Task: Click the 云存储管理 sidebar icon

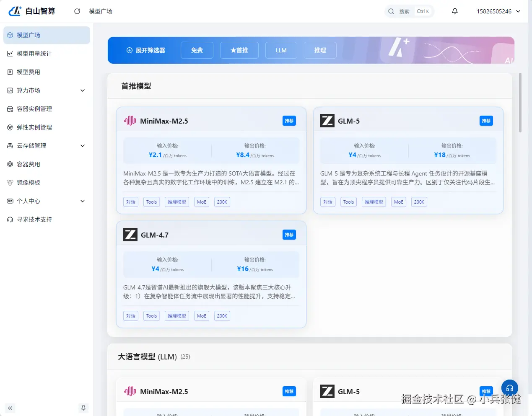Action: click(10, 146)
